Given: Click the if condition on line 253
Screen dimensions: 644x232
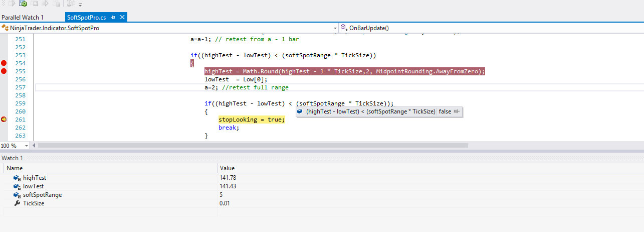Looking at the screenshot, I should point(283,55).
